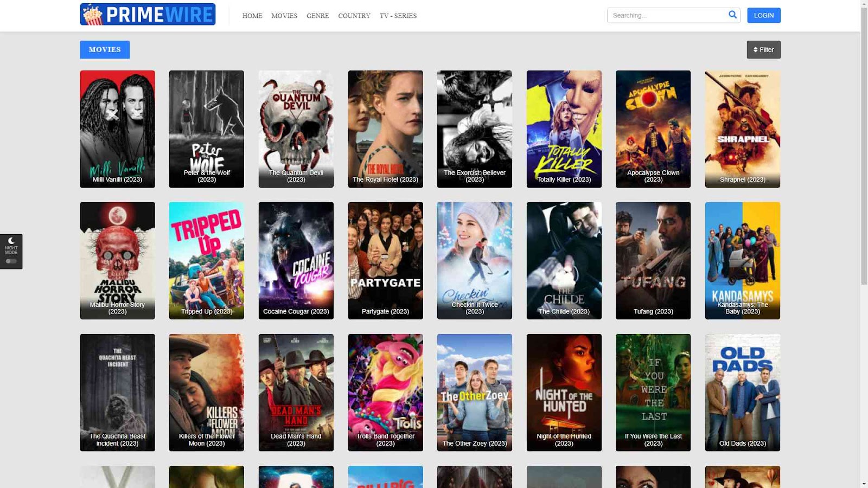The image size is (868, 488).
Task: Open Peter & the Wolf (2023)
Action: (207, 129)
